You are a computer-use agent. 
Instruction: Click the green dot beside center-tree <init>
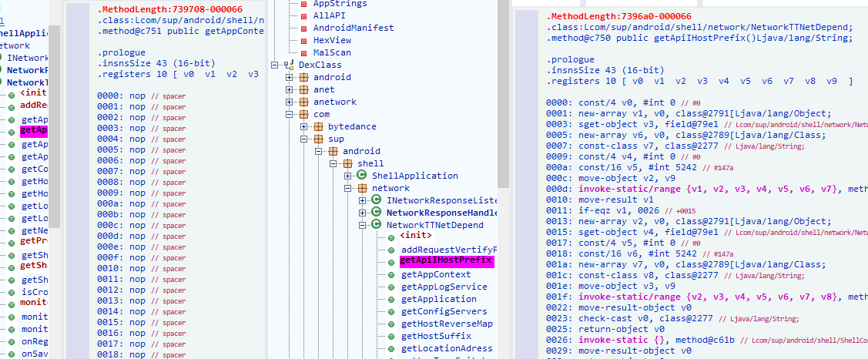tap(390, 238)
